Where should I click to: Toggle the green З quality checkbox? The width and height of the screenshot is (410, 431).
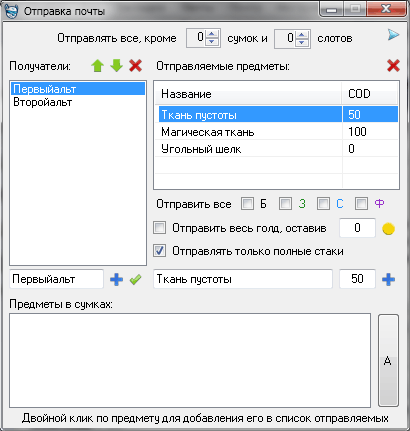[285, 203]
